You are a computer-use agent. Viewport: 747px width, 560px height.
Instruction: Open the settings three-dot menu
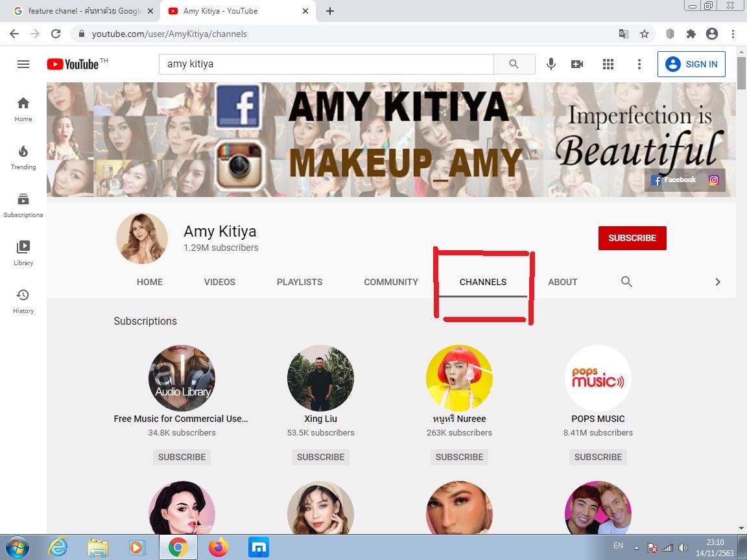tap(639, 64)
